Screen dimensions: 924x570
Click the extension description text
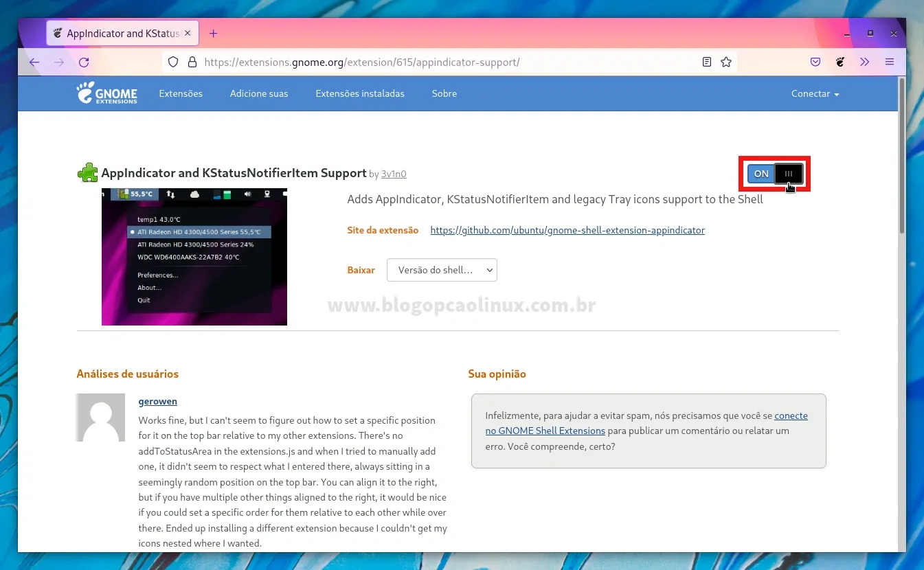tap(555, 199)
